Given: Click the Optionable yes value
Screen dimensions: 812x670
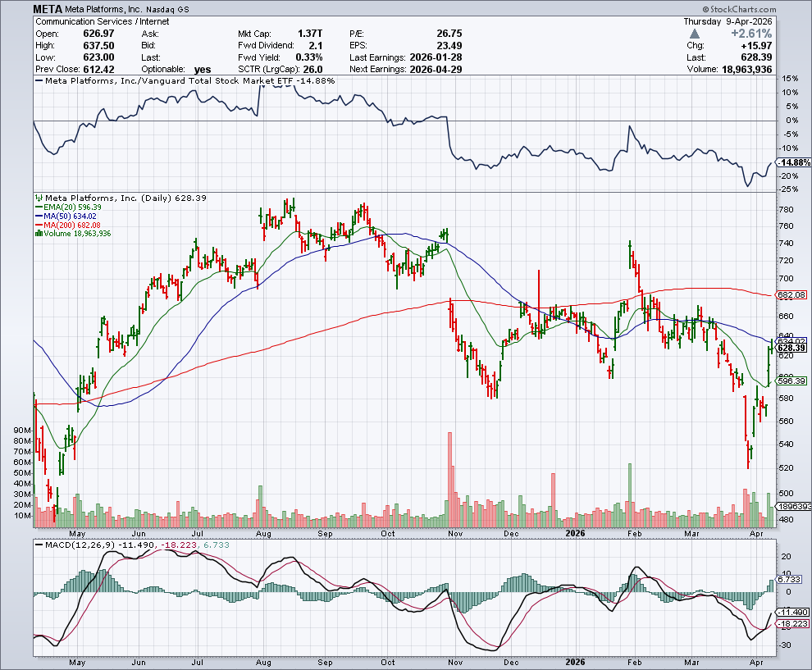Looking at the screenshot, I should (x=203, y=70).
